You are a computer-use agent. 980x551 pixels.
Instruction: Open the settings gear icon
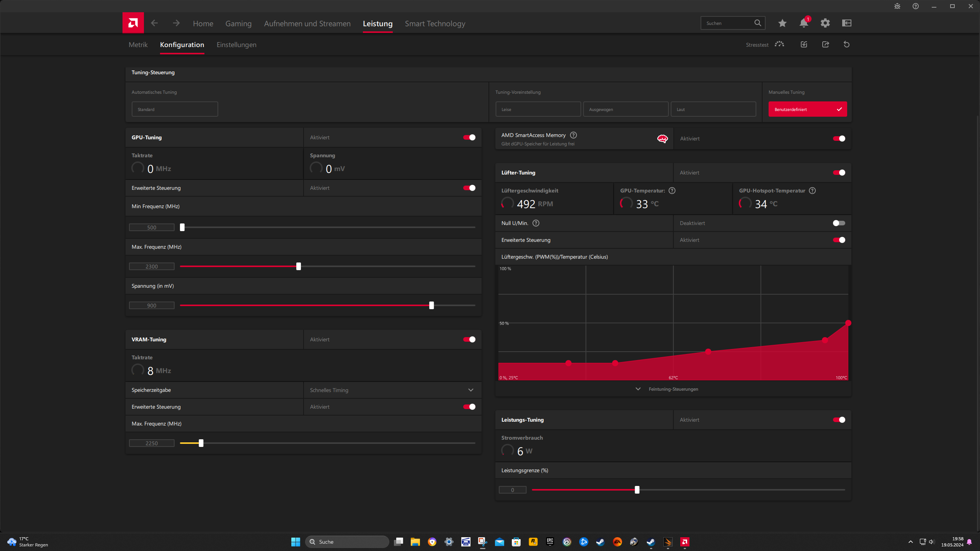(x=825, y=23)
